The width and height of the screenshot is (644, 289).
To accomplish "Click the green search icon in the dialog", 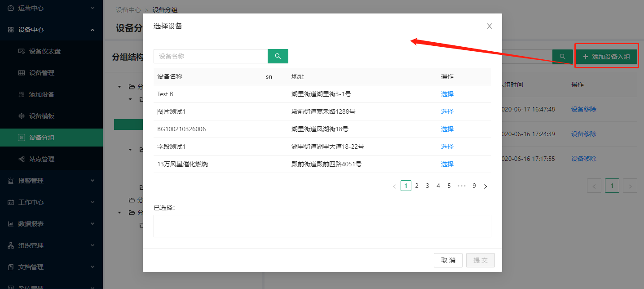I will (278, 56).
